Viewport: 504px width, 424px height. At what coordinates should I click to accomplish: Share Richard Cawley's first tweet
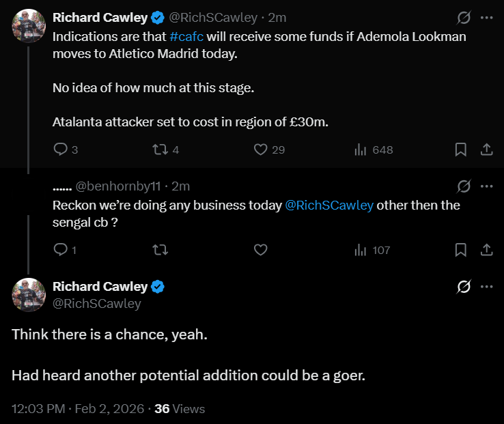487,150
